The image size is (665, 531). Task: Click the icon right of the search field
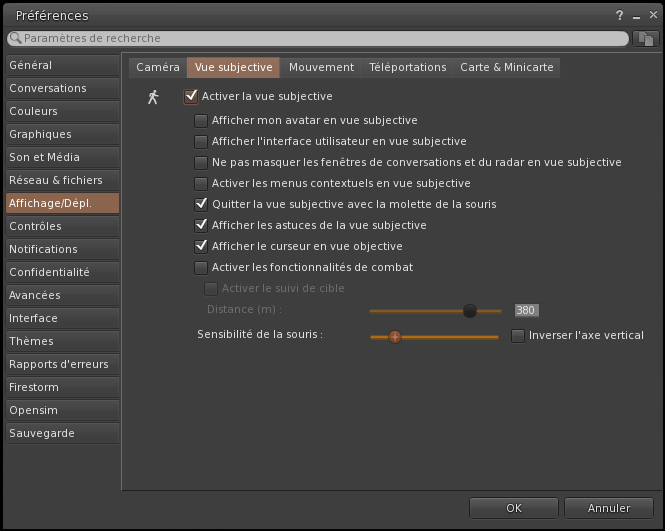pyautogui.click(x=645, y=38)
